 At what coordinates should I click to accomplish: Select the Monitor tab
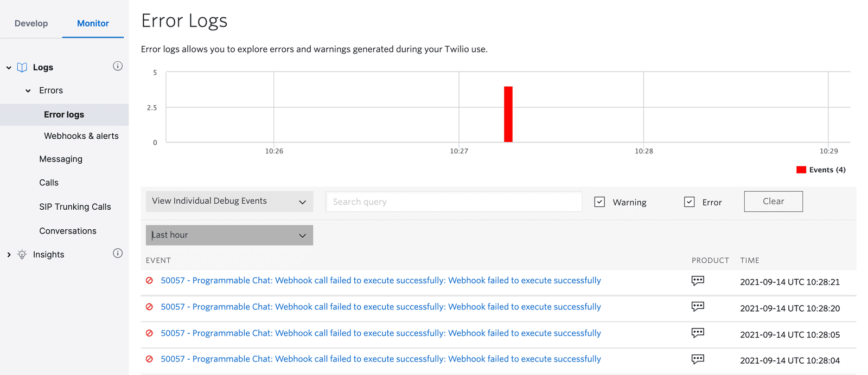click(x=93, y=23)
